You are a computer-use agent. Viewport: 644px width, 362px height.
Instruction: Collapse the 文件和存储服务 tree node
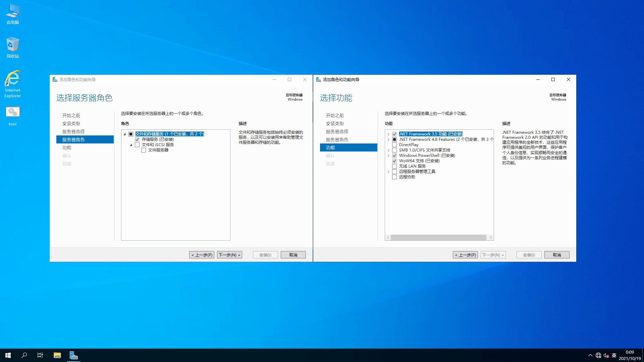(125, 134)
